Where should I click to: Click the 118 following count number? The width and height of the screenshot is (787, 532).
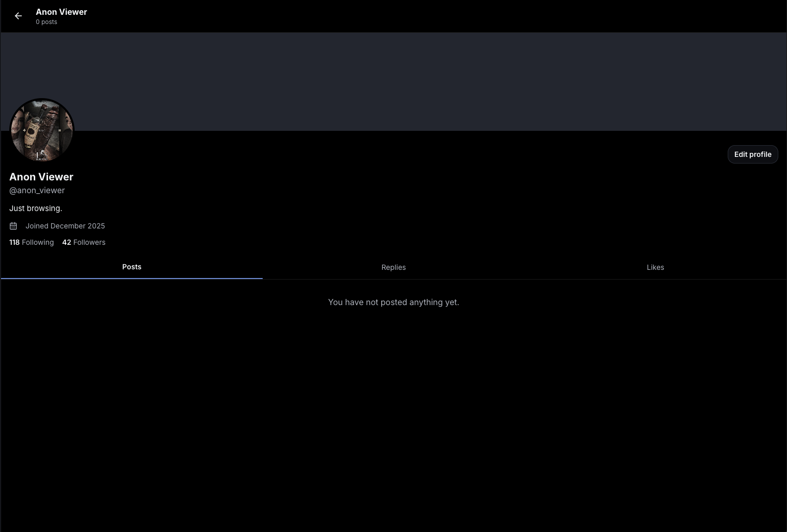click(14, 242)
